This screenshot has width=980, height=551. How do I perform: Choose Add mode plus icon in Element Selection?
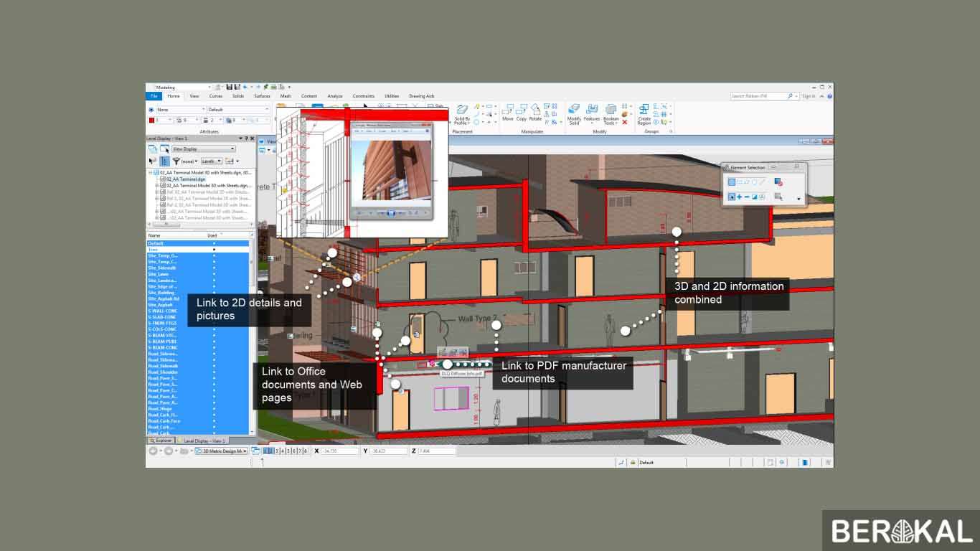tap(739, 197)
